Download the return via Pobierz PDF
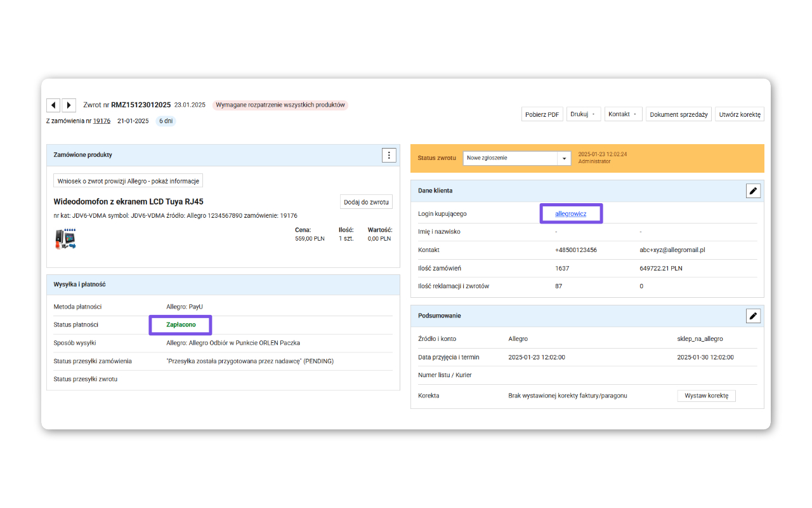 tap(542, 114)
